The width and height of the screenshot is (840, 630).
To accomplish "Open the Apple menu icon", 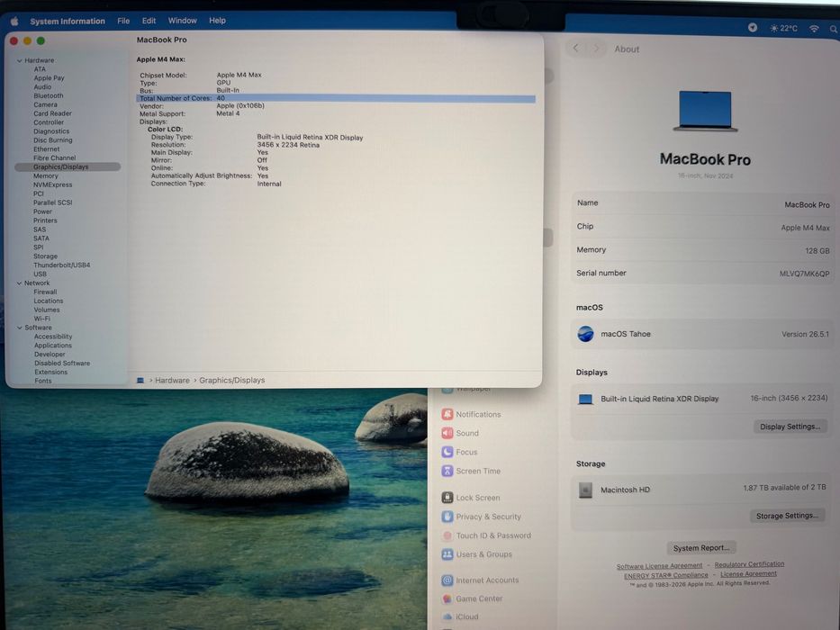I will pos(14,21).
